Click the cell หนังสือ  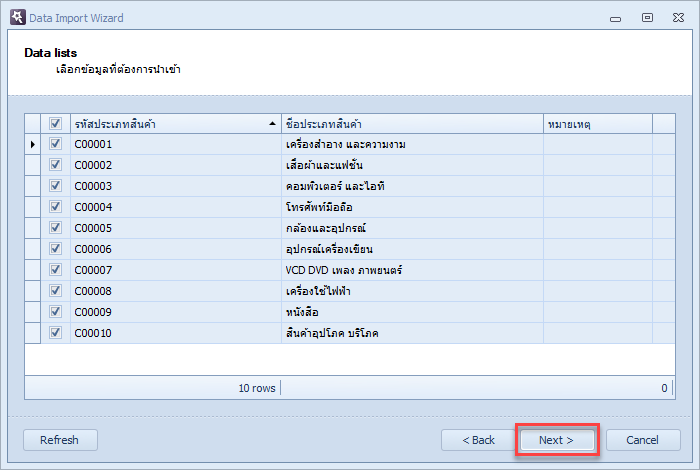click(x=412, y=312)
